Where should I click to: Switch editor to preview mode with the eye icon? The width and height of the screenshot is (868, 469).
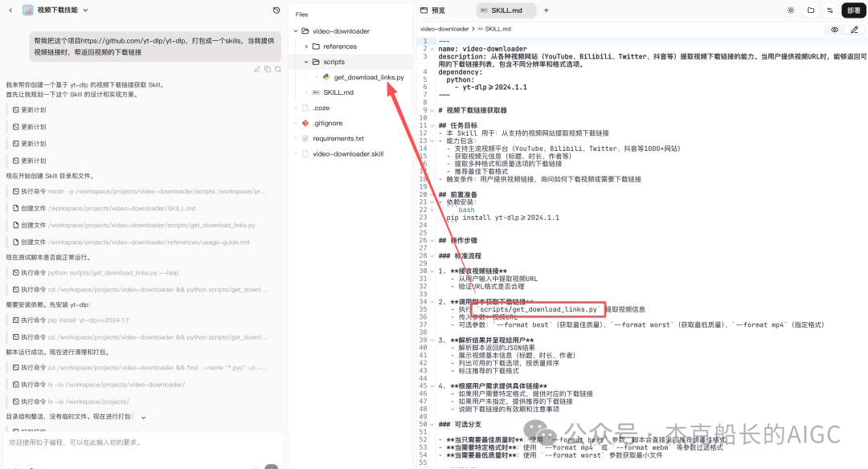point(834,29)
